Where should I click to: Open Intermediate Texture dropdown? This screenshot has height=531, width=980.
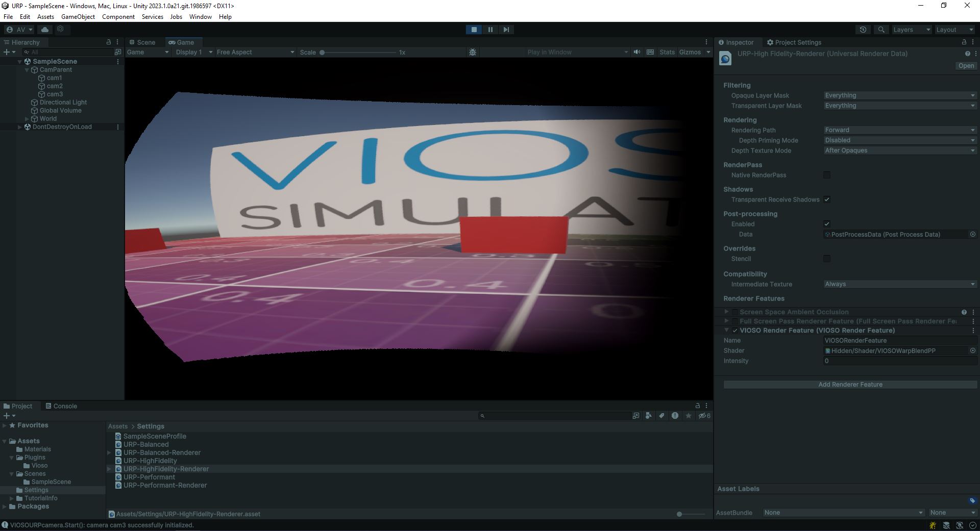tap(900, 284)
